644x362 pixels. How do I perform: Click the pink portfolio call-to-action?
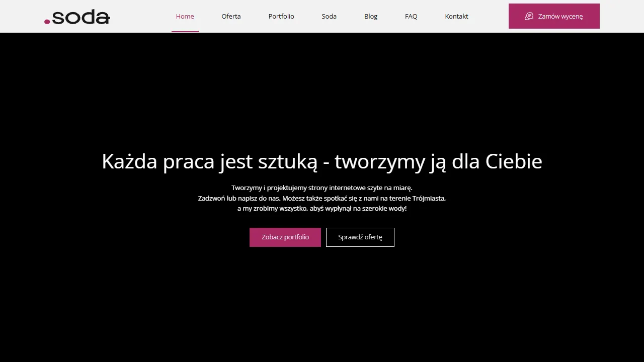[285, 237]
